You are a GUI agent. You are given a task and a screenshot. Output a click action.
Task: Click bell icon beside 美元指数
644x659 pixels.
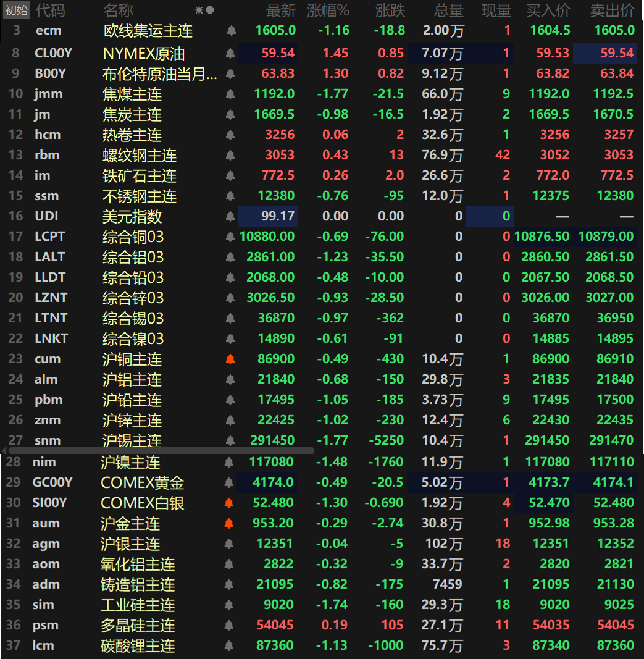[x=231, y=216]
